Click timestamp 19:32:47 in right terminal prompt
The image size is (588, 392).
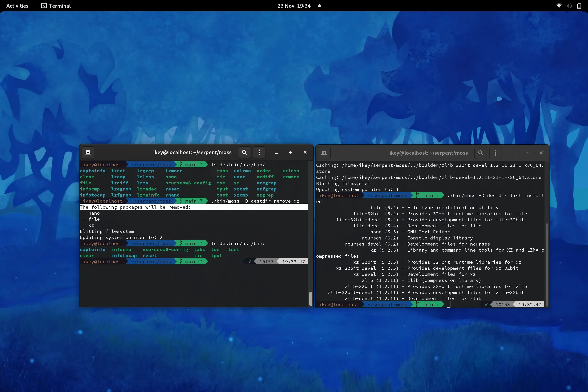530,305
